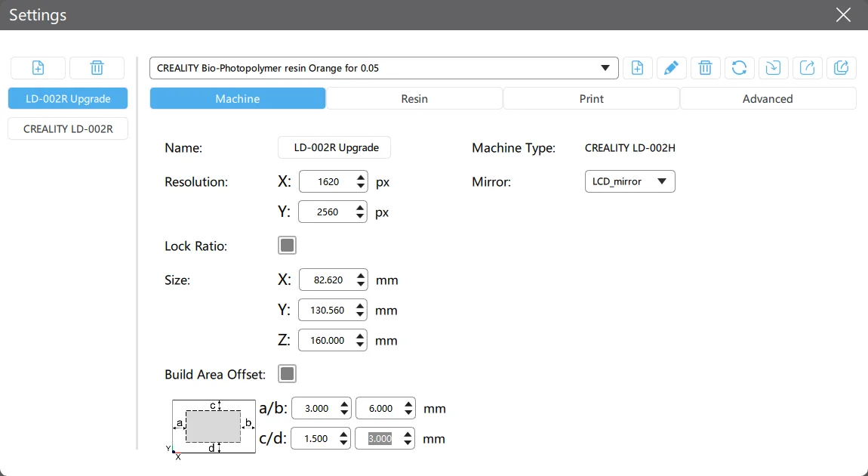This screenshot has width=868, height=476.
Task: Add a new resin profile
Action: pos(638,68)
